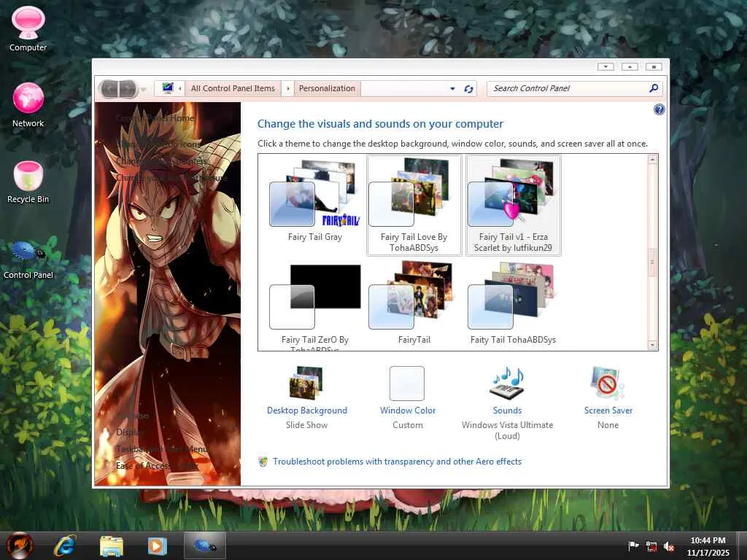Click the Control Panel icon in the address bar
747x560 pixels.
pos(167,88)
